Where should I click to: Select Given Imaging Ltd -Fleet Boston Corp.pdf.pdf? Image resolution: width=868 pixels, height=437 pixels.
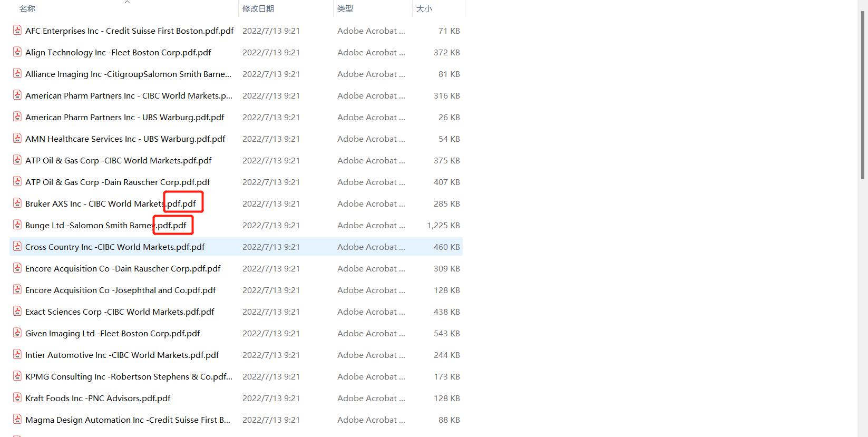point(113,333)
